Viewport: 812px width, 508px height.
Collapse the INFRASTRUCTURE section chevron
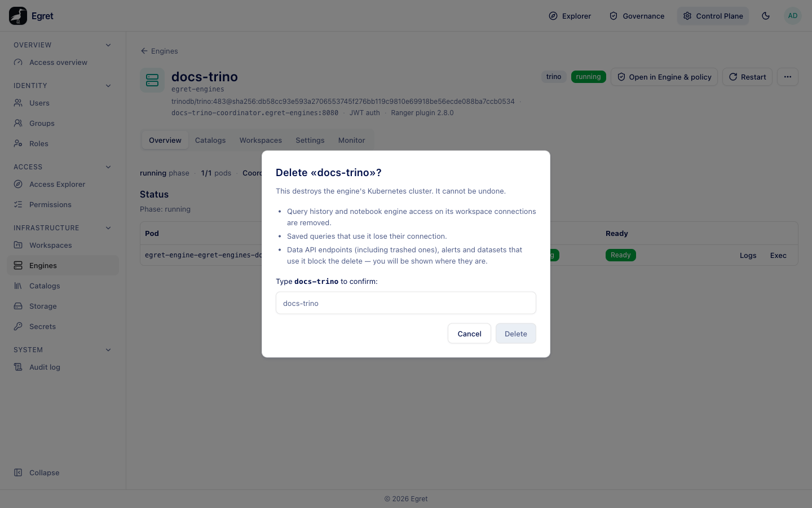click(x=108, y=228)
